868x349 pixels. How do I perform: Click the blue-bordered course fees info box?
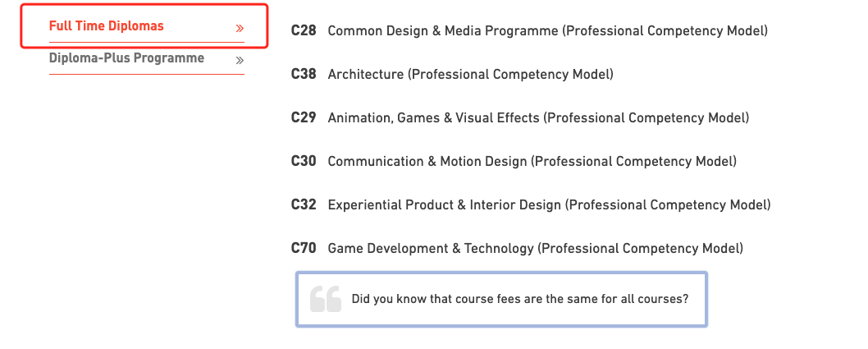click(x=501, y=299)
